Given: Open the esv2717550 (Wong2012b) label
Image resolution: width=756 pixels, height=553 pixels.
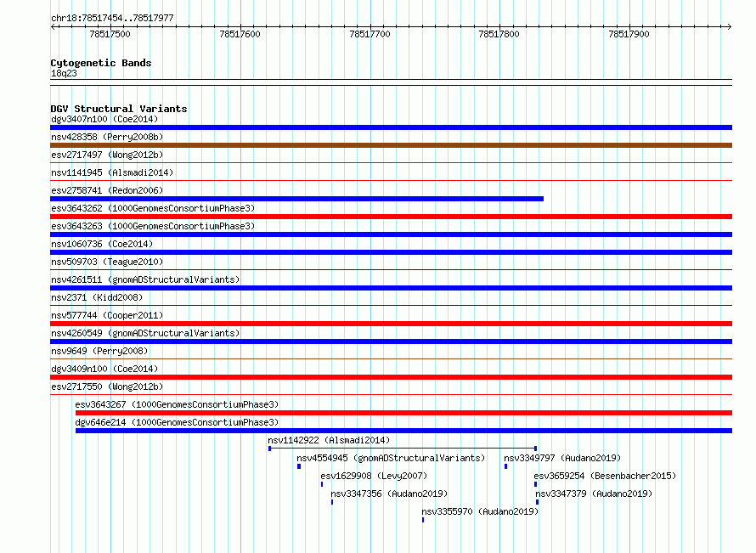Looking at the screenshot, I should click(x=107, y=387).
